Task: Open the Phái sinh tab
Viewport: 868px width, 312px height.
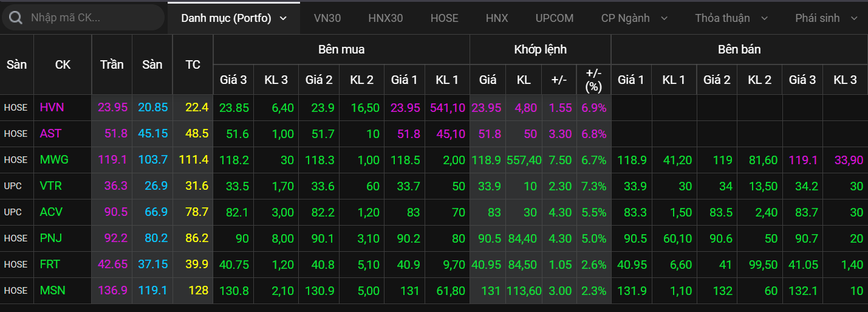Action: 818,18
